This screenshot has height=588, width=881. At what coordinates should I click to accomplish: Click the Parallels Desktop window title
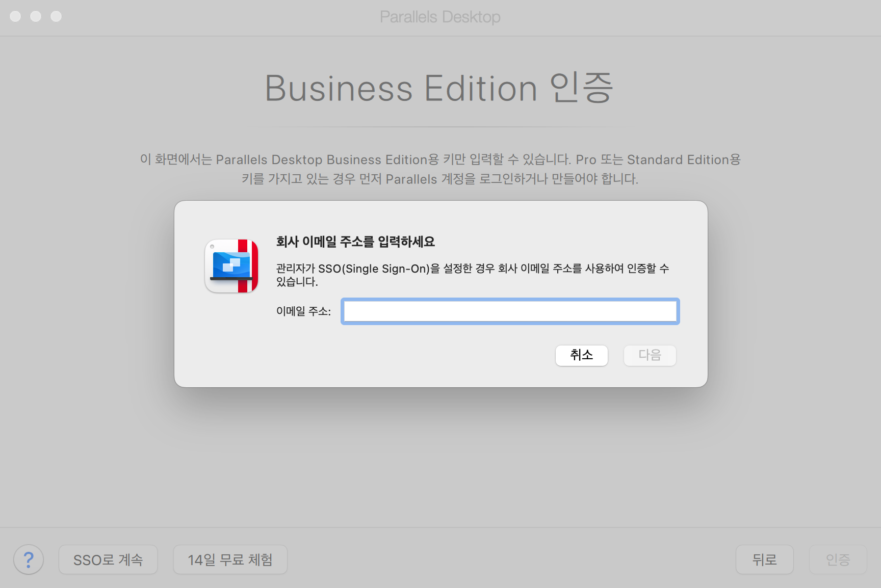(x=440, y=17)
